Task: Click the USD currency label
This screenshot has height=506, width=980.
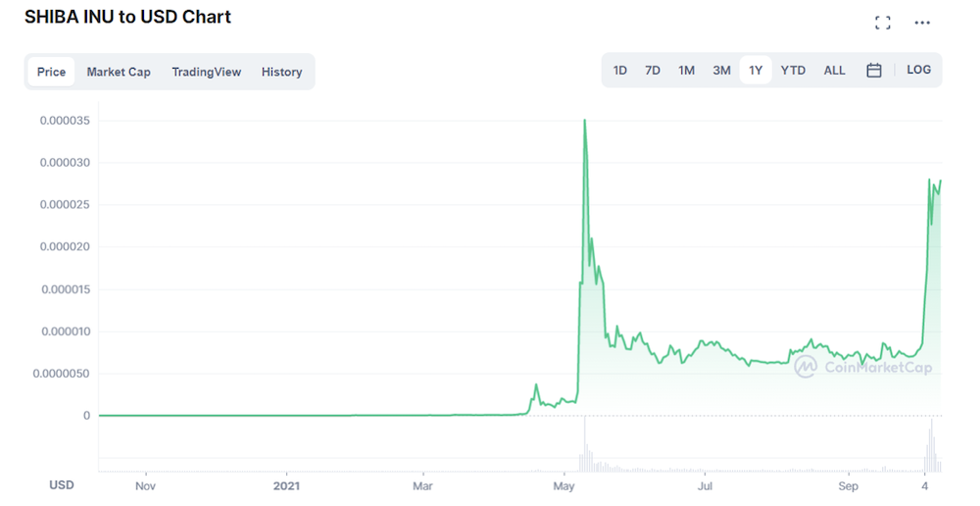Action: point(62,484)
